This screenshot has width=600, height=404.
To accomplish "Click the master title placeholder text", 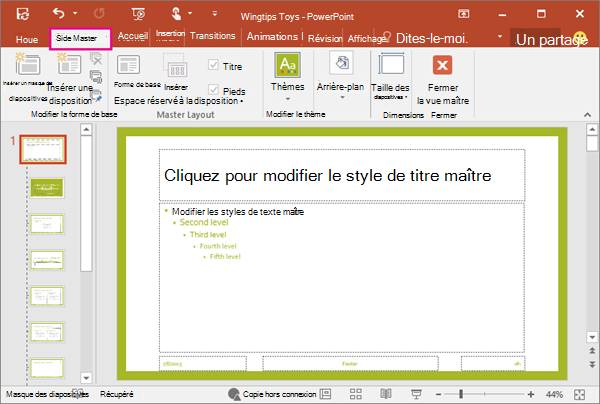I will 328,176.
